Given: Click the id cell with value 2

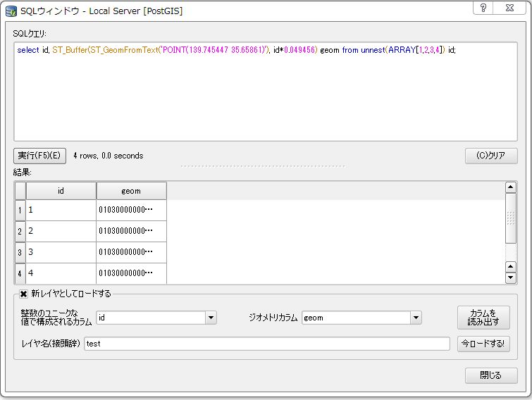Looking at the screenshot, I should [61, 231].
